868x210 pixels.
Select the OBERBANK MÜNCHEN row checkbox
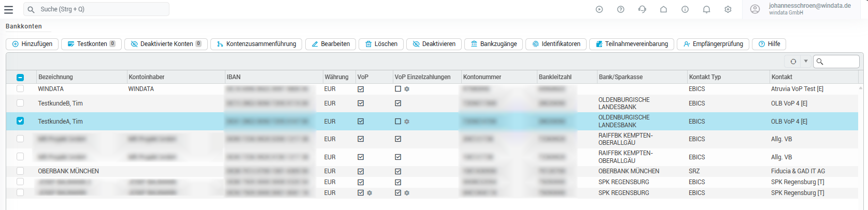[20, 171]
